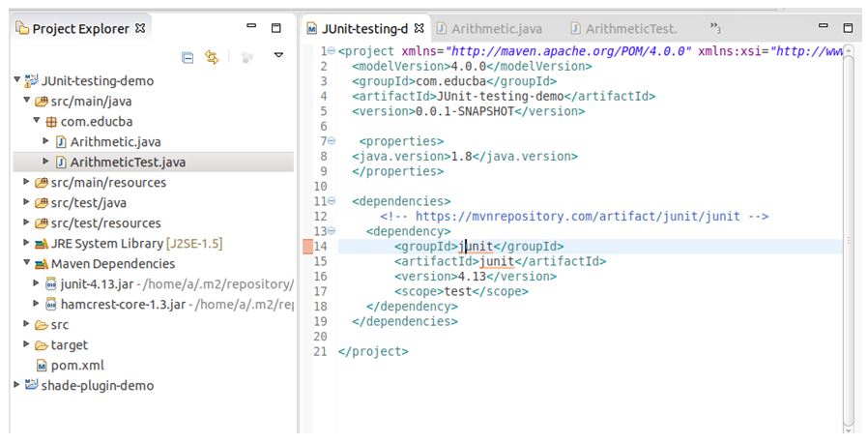868x444 pixels.
Task: Collapse the JUnit-testing-demo project node
Action: click(x=17, y=80)
